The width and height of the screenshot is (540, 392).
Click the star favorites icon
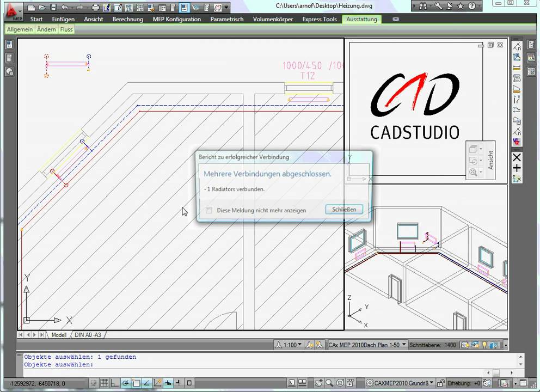[x=461, y=6]
